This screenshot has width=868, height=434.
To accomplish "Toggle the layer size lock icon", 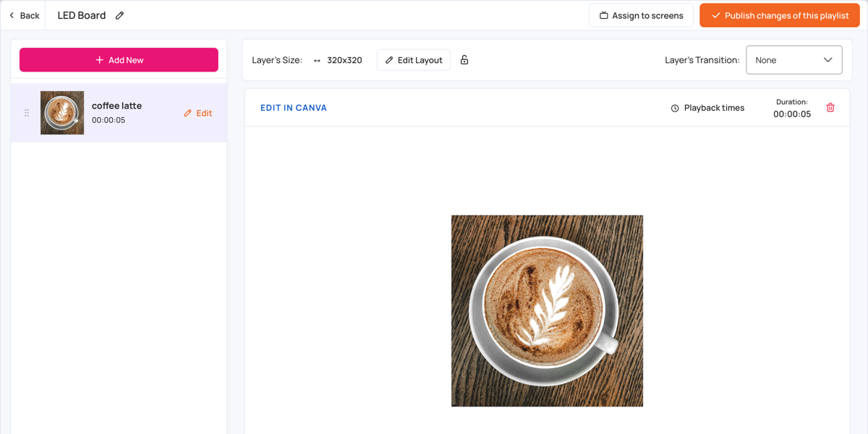I will tap(464, 60).
